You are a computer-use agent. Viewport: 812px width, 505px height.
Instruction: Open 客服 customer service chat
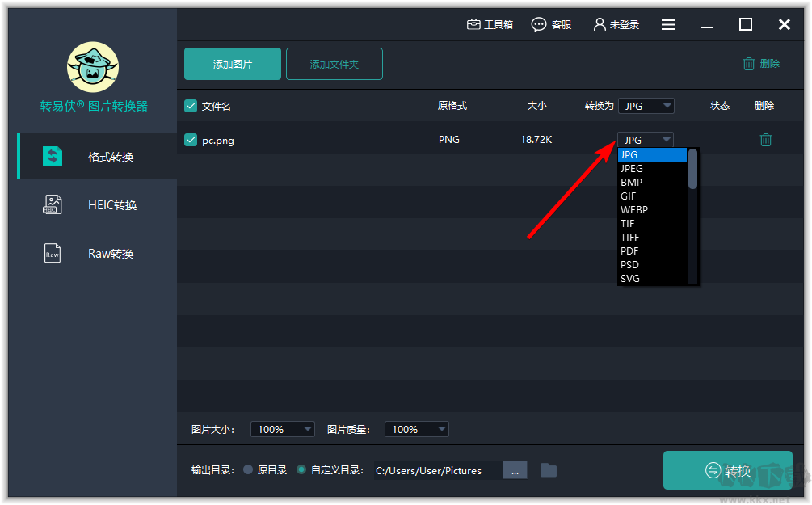552,24
